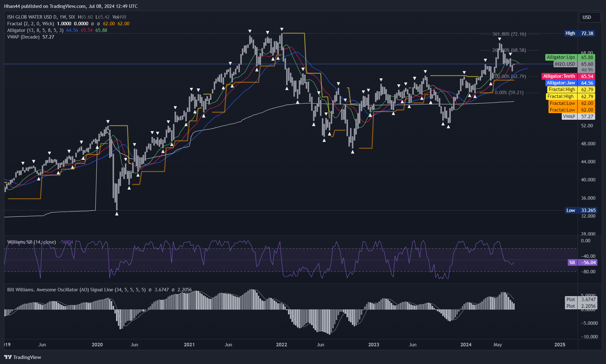Click the Plot 3.6747 value label
The width and height of the screenshot is (606, 364).
click(x=581, y=300)
